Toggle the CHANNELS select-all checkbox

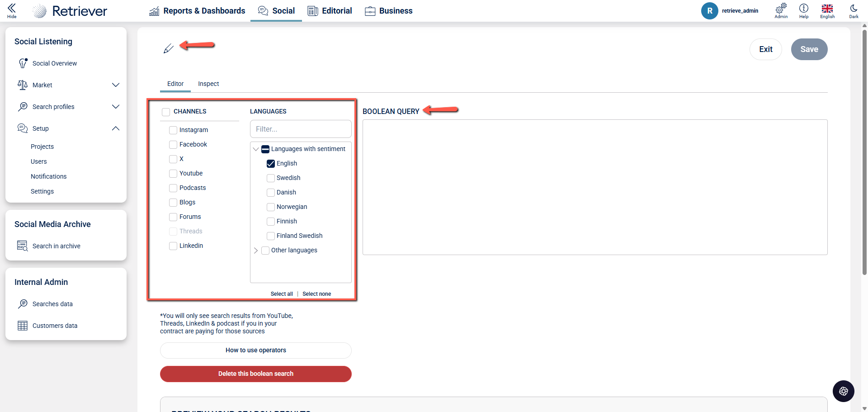tap(166, 112)
